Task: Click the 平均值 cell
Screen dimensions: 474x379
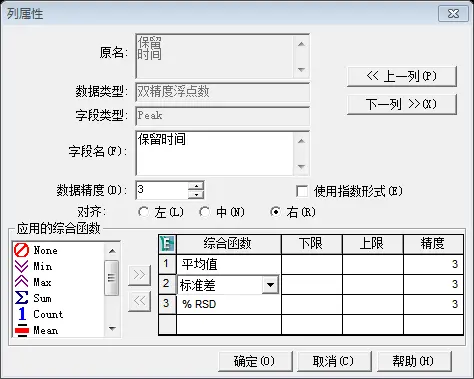Action: 229,264
